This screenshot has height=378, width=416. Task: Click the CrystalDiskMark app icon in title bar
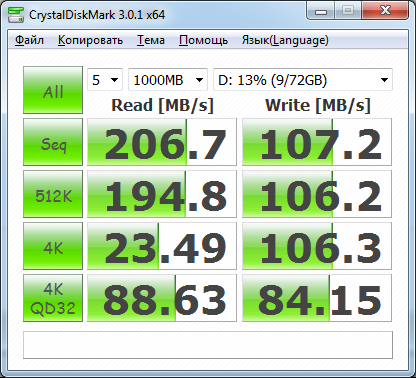16,15
